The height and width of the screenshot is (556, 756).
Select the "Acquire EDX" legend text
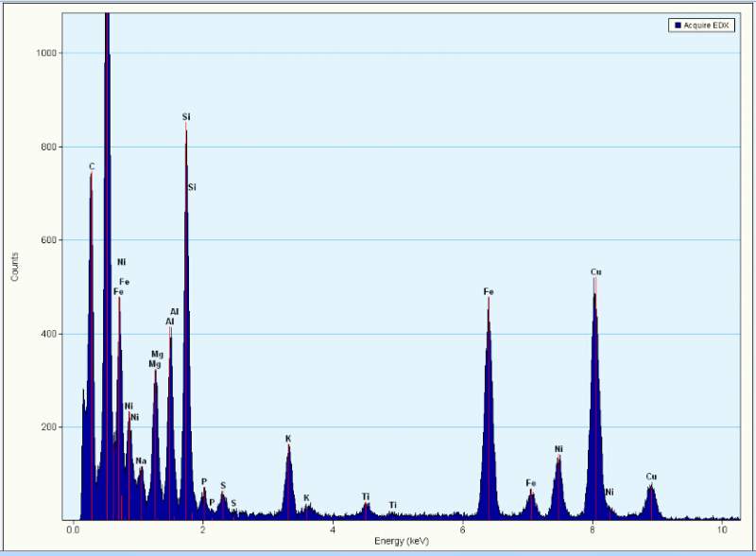click(706, 26)
